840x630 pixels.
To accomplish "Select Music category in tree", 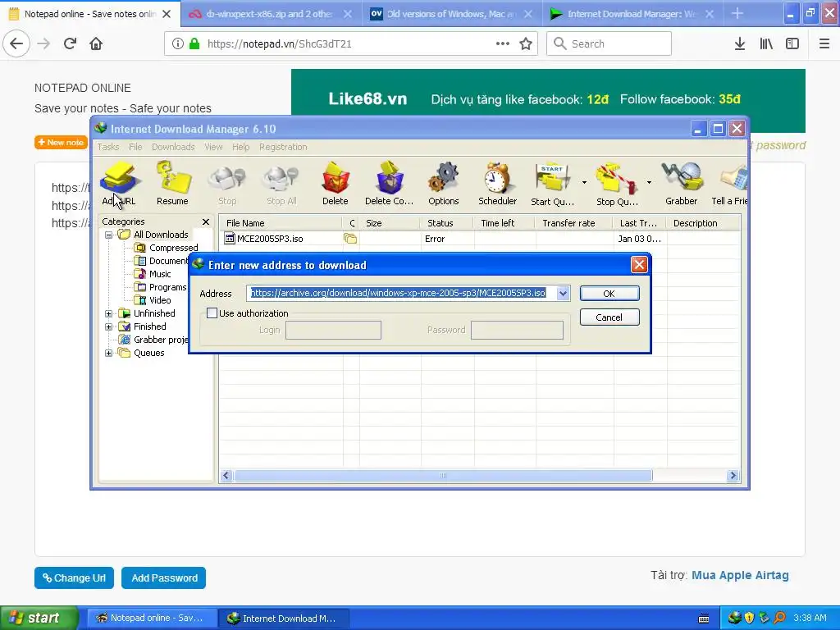I will click(160, 274).
